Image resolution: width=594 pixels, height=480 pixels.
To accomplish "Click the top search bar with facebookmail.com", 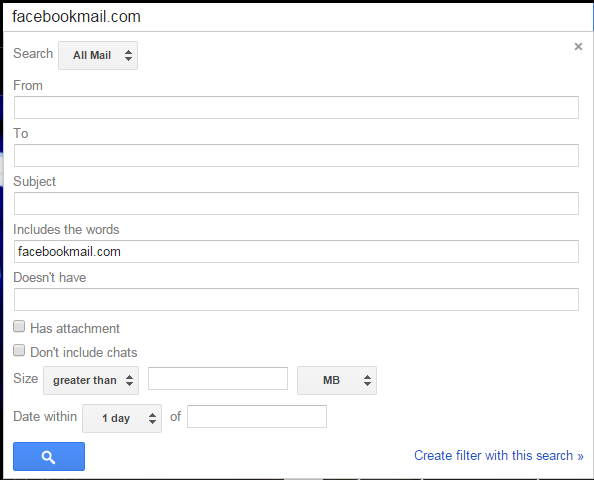I will click(298, 17).
